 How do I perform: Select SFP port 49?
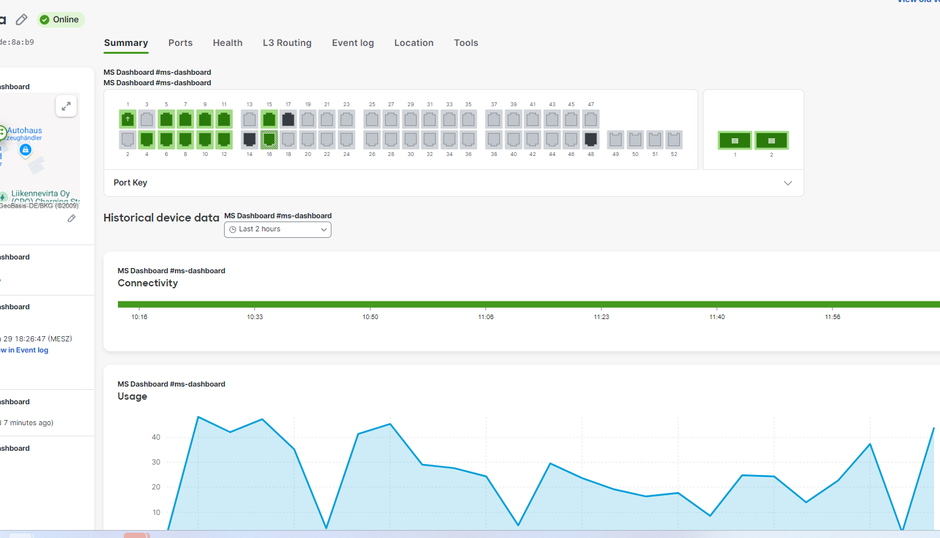(x=616, y=140)
